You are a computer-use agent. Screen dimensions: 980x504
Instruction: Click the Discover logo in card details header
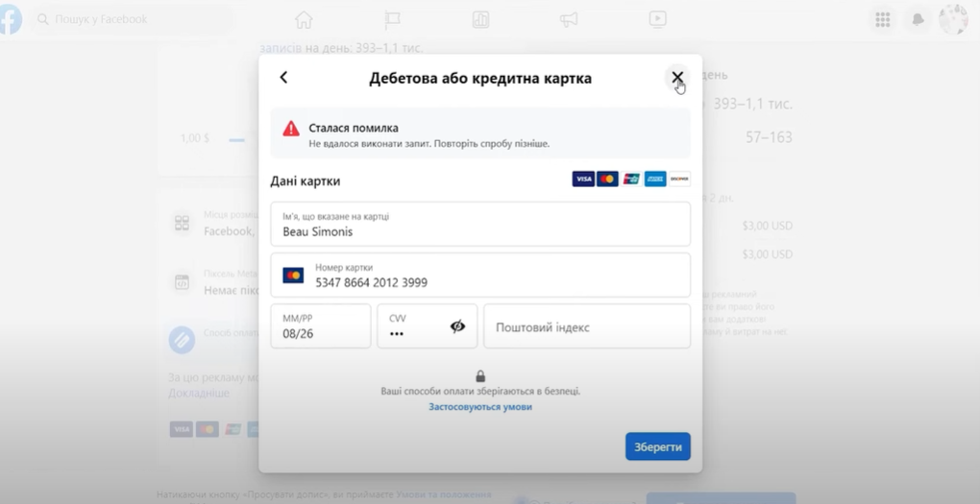679,180
